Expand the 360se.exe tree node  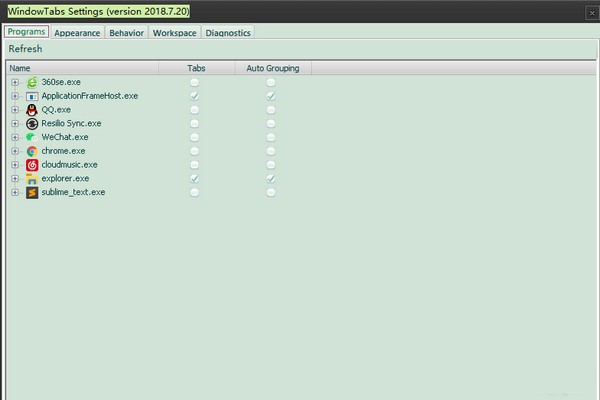pos(15,82)
